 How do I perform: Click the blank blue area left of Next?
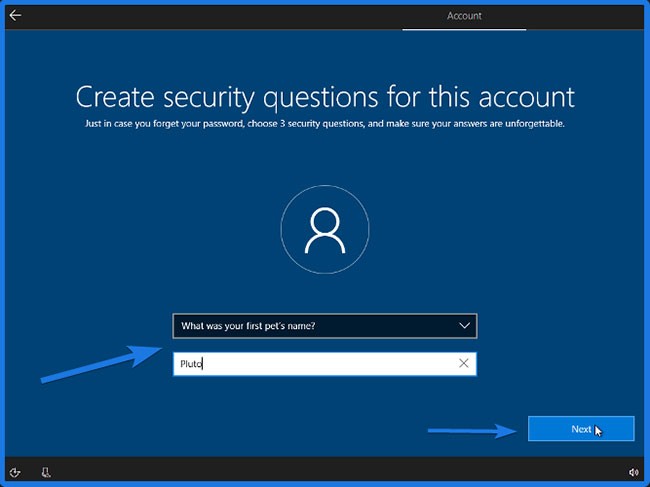tap(300, 430)
